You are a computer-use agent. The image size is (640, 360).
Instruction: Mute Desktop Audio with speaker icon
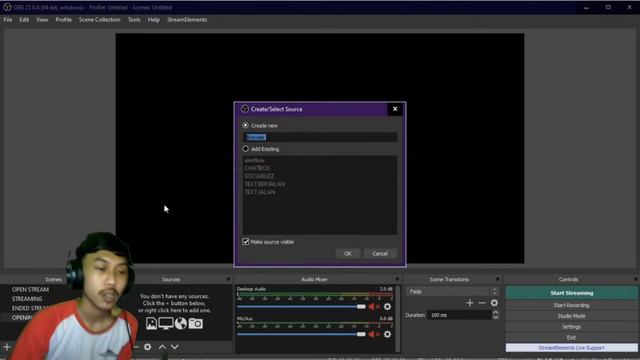[372, 306]
